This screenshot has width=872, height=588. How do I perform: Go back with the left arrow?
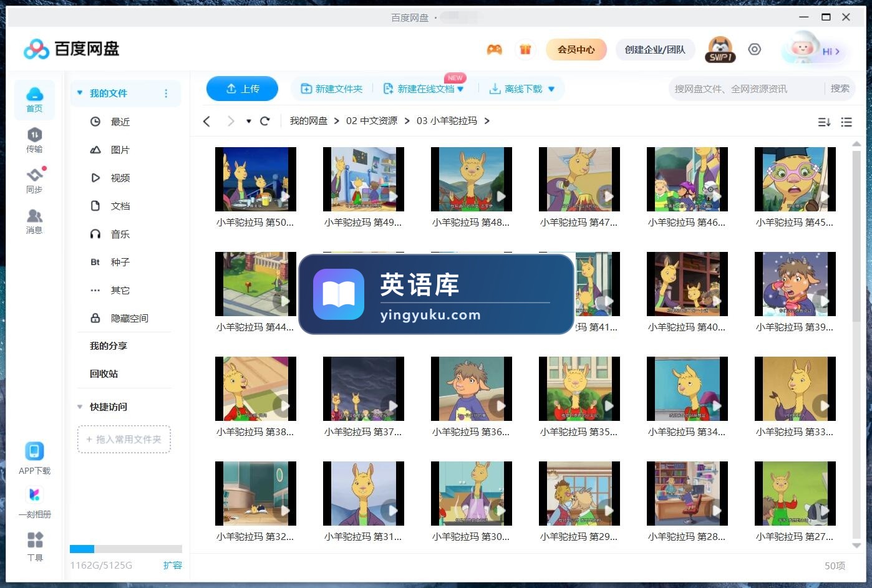pyautogui.click(x=207, y=121)
